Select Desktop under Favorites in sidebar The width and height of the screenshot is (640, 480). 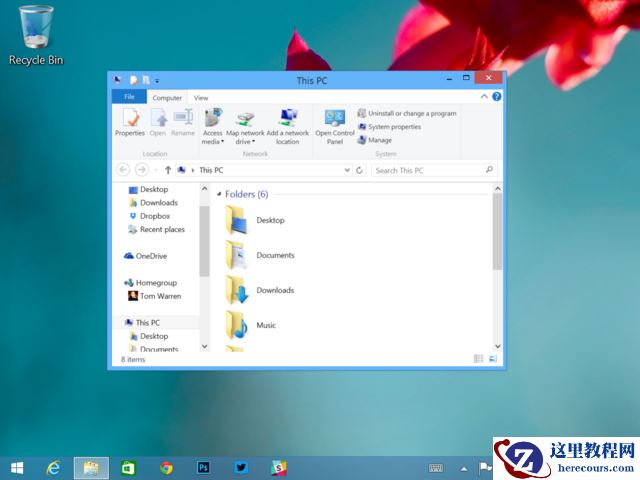(x=149, y=189)
